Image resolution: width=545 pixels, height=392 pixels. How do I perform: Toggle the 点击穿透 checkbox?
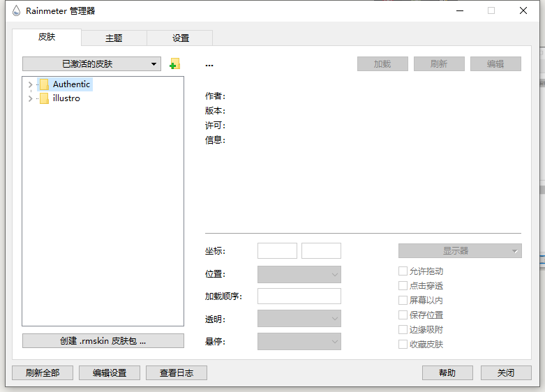[x=403, y=286]
